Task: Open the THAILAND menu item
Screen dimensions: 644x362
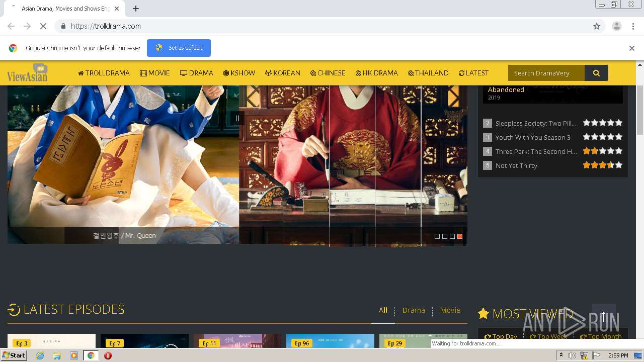Action: coord(428,73)
